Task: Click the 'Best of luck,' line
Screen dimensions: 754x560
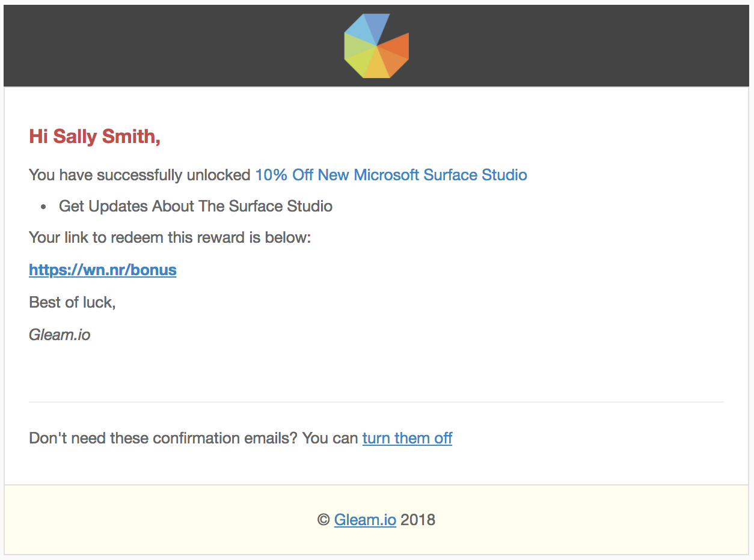Action: pyautogui.click(x=72, y=302)
